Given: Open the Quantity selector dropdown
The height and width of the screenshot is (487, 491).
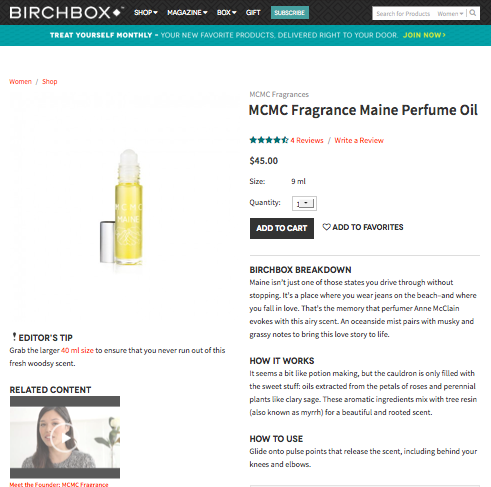Looking at the screenshot, I should pyautogui.click(x=304, y=203).
